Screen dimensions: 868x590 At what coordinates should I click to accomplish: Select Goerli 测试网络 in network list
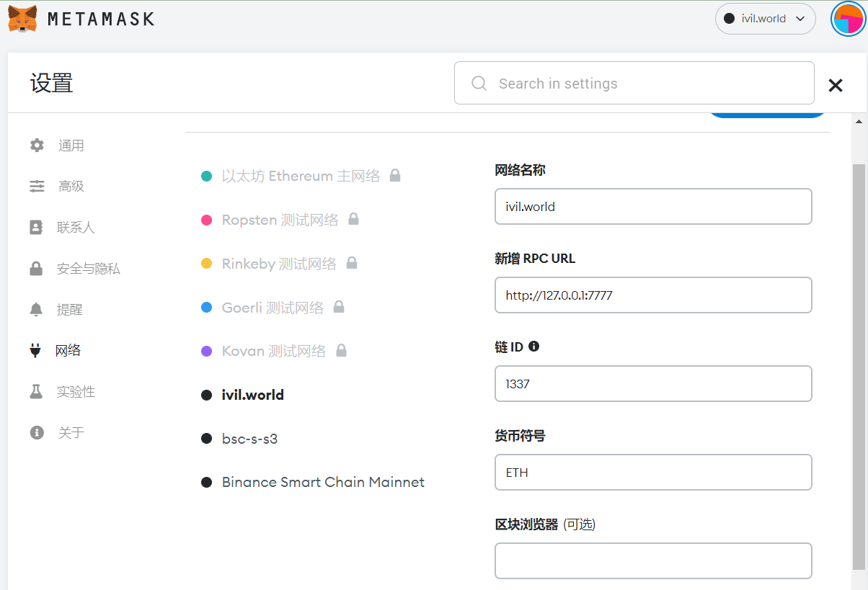click(273, 308)
